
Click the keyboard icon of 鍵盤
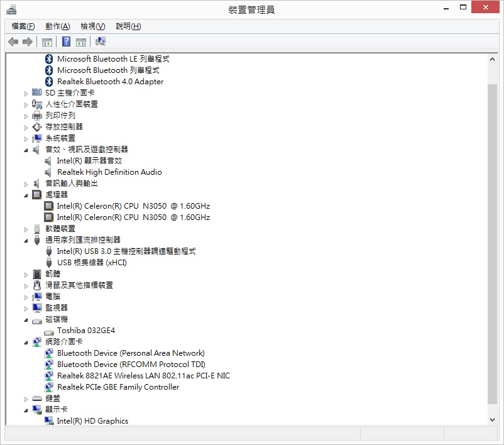coord(37,398)
